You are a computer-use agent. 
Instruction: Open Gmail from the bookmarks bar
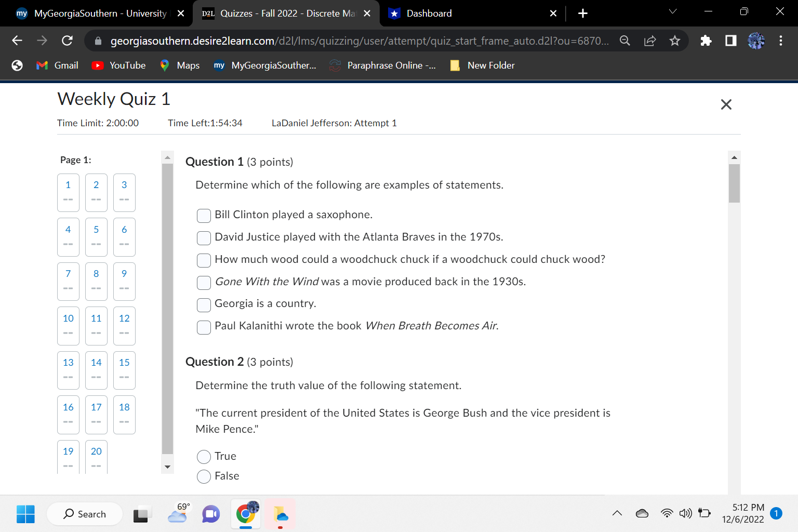[x=57, y=65]
